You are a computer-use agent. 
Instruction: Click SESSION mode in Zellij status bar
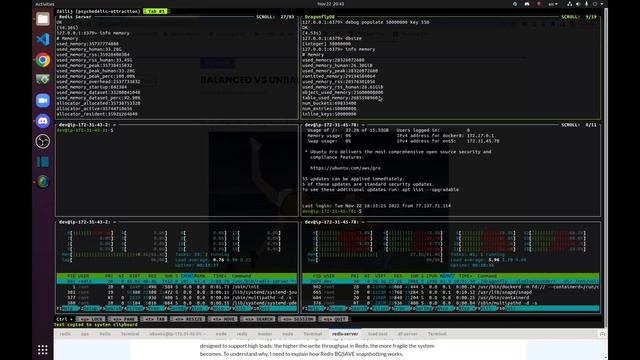pos(298,319)
